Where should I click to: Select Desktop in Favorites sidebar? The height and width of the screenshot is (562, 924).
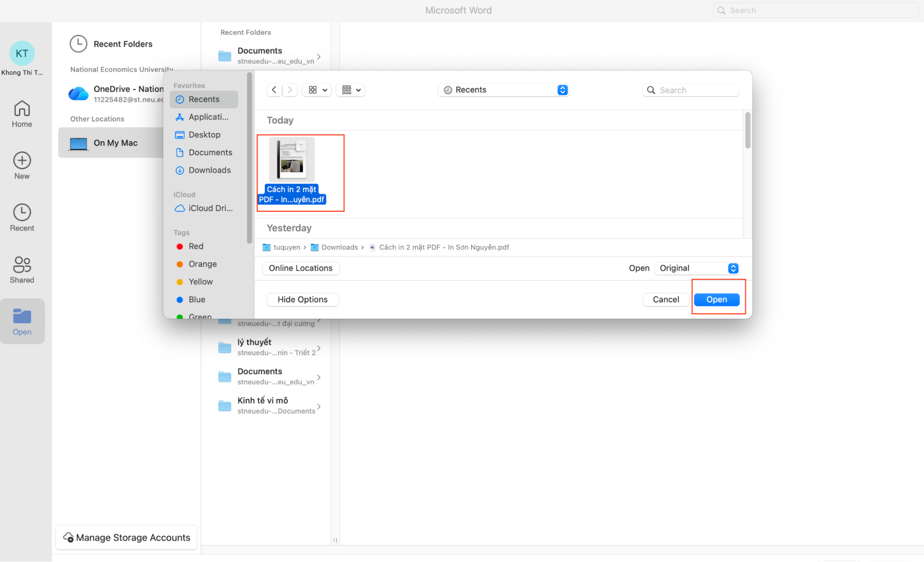tap(204, 135)
